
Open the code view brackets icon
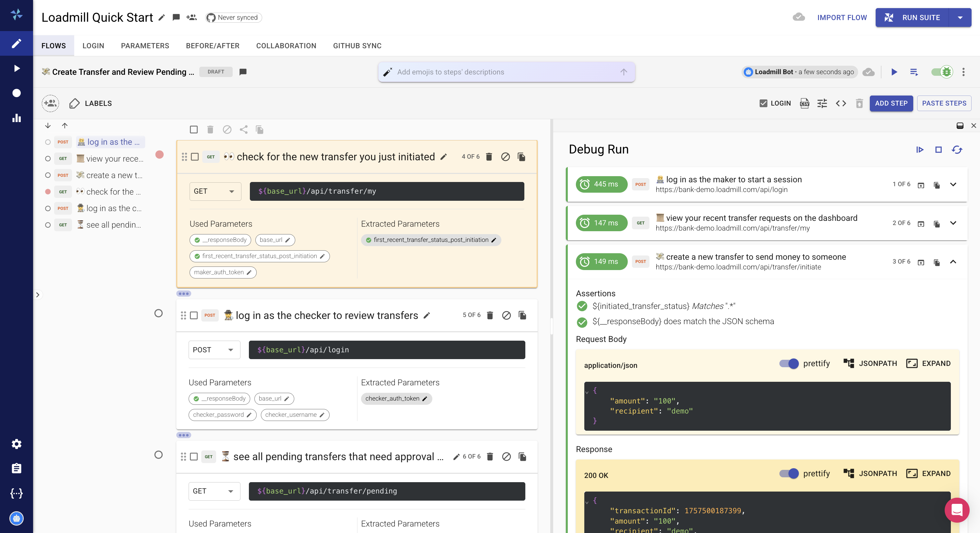(841, 103)
